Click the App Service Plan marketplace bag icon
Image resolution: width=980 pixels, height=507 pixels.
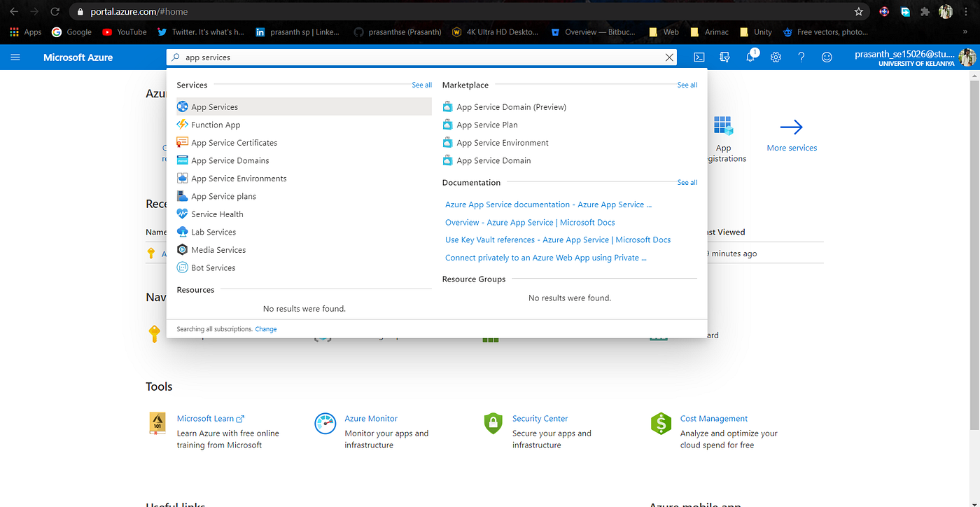(x=448, y=125)
